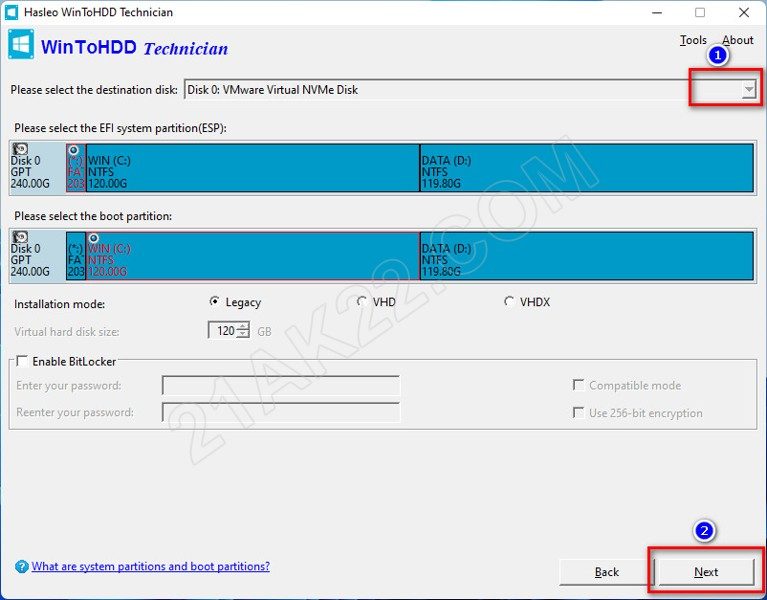This screenshot has height=600, width=767.
Task: Enable the BitLocker checkbox
Action: click(x=22, y=361)
